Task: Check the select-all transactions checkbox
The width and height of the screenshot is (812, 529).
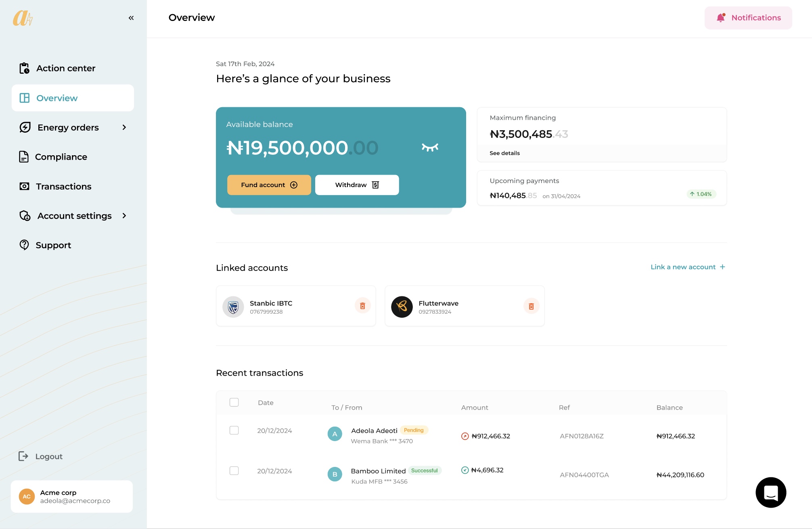Action: point(234,402)
